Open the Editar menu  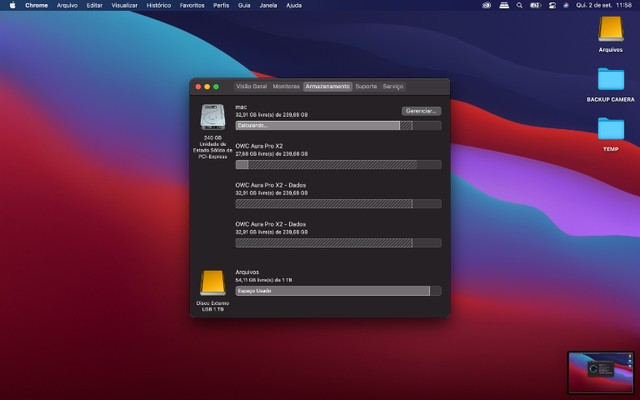(94, 5)
